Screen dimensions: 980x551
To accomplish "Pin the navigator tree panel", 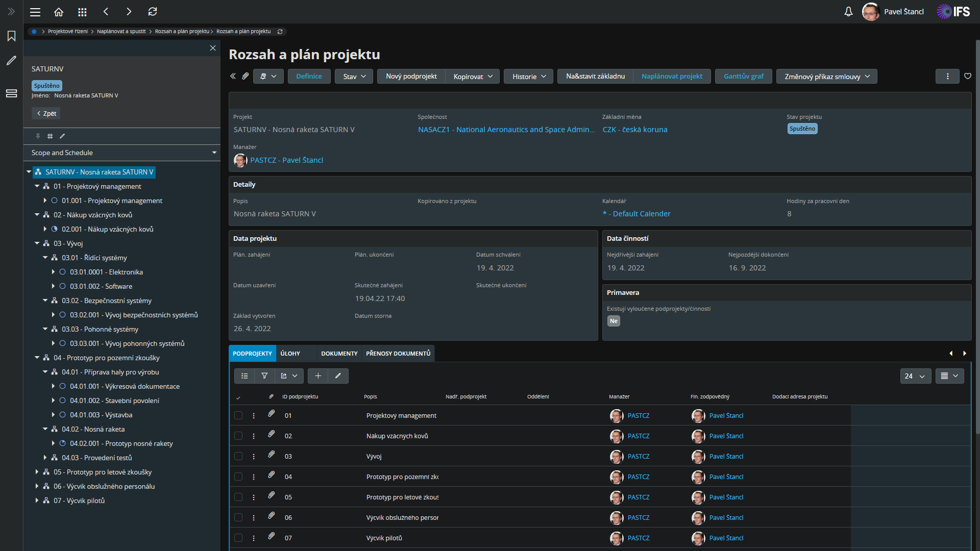I will pyautogui.click(x=38, y=136).
